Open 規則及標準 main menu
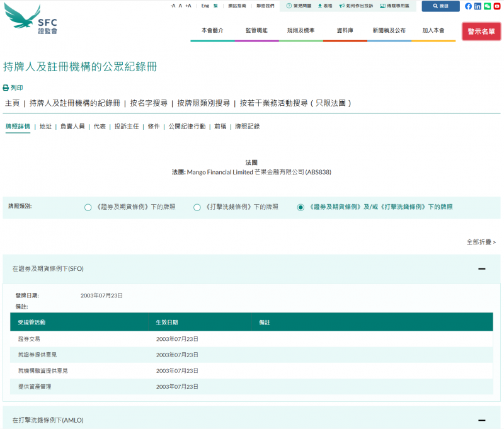The height and width of the screenshot is (429, 504). pos(301,30)
